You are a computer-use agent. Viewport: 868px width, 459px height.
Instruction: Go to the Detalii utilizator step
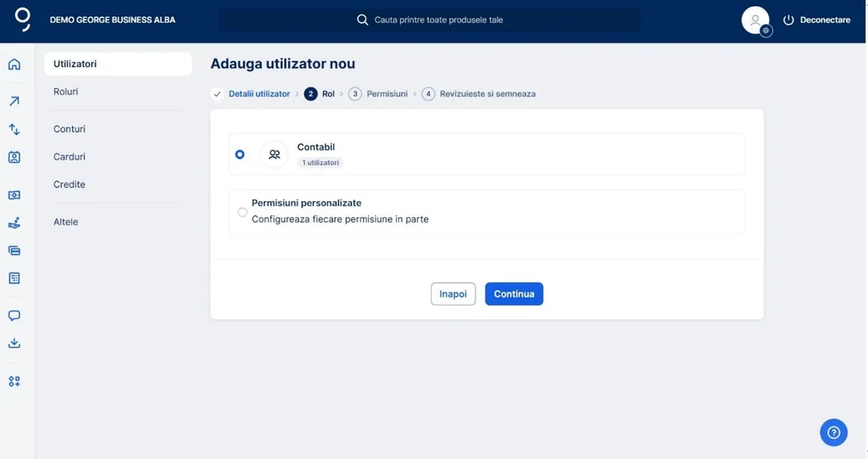[x=259, y=94]
